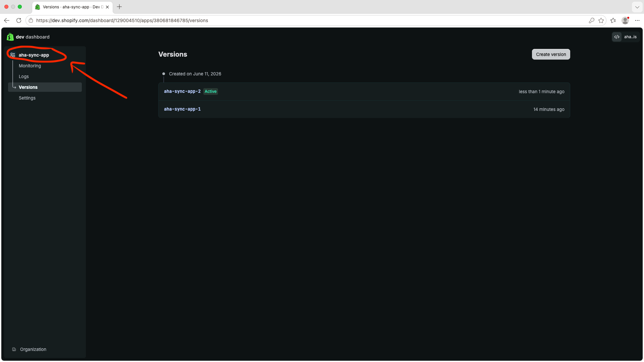Open a new browser tab
Viewport: 644px width, 362px height.
click(119, 7)
